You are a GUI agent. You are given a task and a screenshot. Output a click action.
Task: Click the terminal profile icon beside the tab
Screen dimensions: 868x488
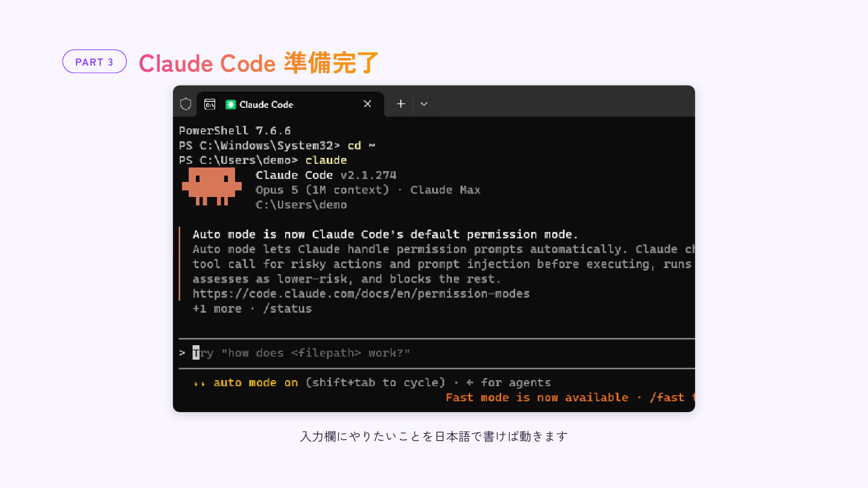click(210, 104)
